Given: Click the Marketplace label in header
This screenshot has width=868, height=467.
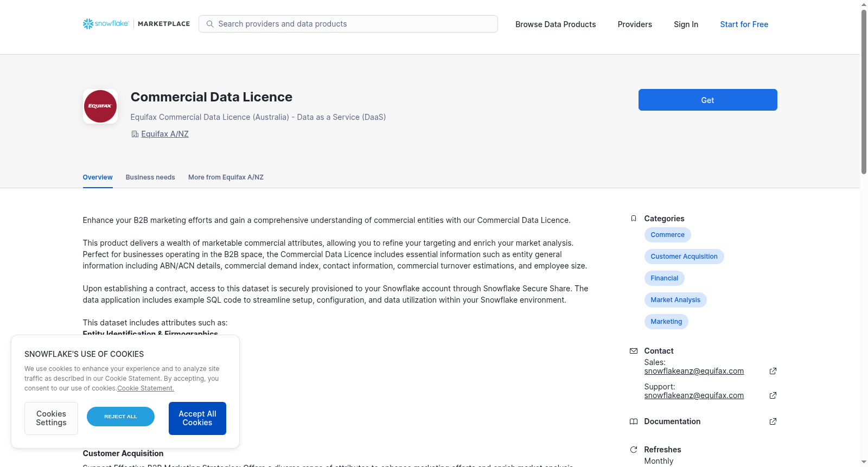Looking at the screenshot, I should coord(164,24).
